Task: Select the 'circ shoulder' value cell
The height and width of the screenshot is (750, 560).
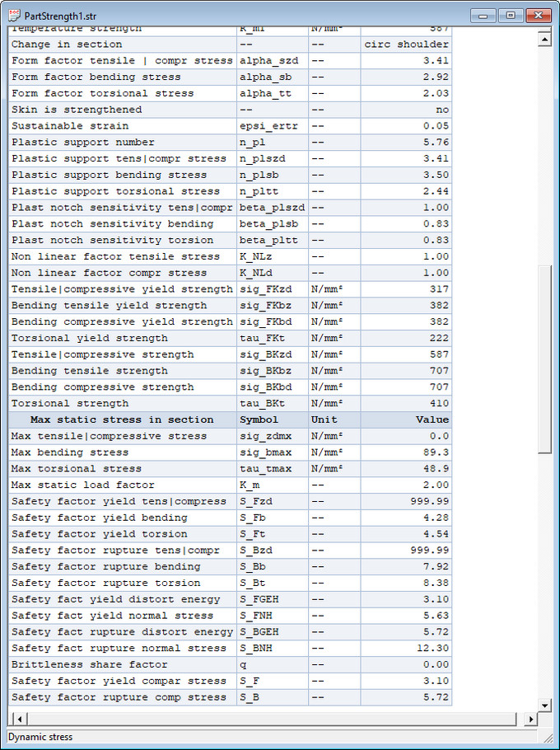Action: 406,45
